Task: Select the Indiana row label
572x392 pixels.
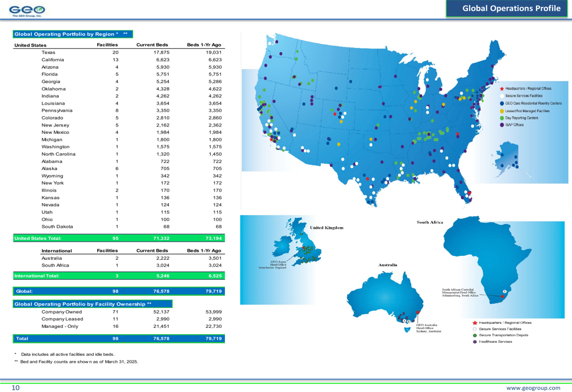Action: point(50,96)
